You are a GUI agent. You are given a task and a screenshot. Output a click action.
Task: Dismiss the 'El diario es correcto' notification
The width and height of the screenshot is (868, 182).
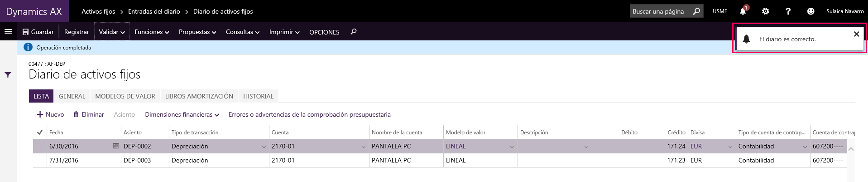[x=856, y=34]
